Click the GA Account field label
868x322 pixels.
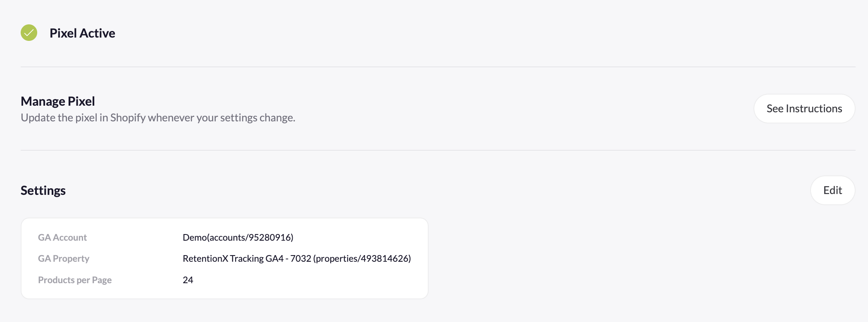click(62, 237)
